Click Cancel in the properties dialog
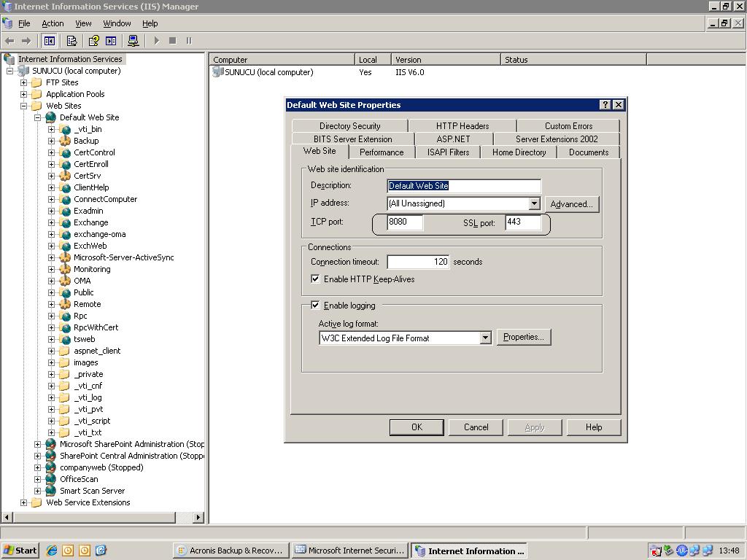This screenshot has width=747, height=560. coord(476,427)
